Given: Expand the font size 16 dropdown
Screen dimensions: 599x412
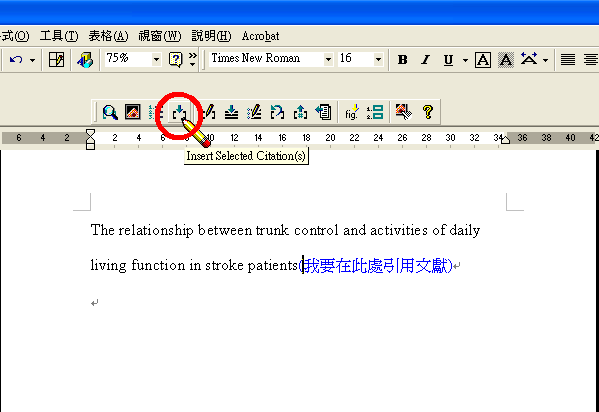Looking at the screenshot, I should pos(378,60).
